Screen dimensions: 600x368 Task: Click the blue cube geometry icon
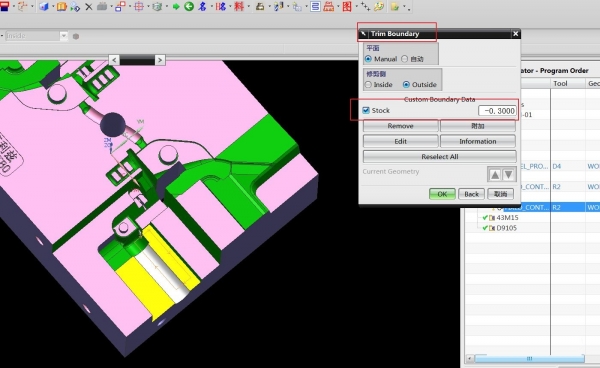coord(44,6)
